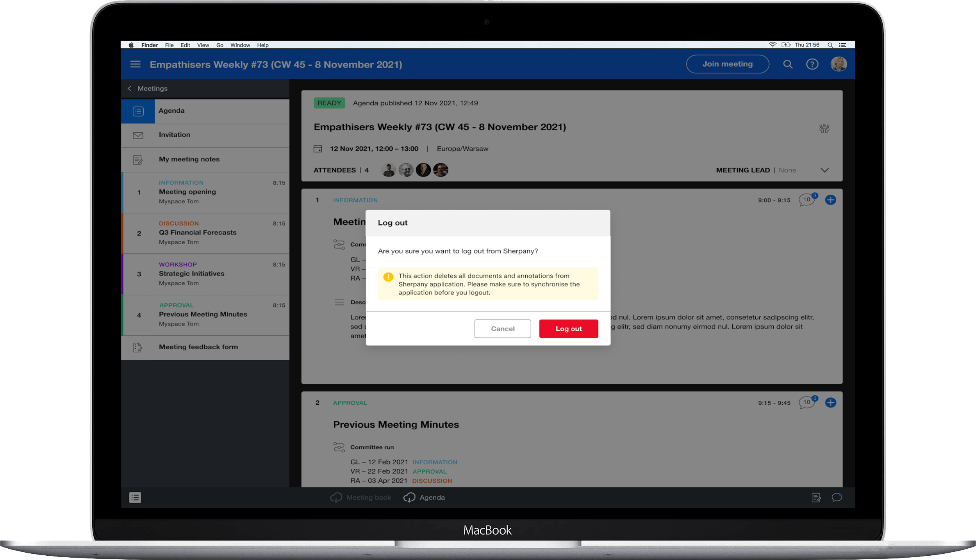Open the macOS Window menu
The image size is (976, 560).
click(240, 45)
